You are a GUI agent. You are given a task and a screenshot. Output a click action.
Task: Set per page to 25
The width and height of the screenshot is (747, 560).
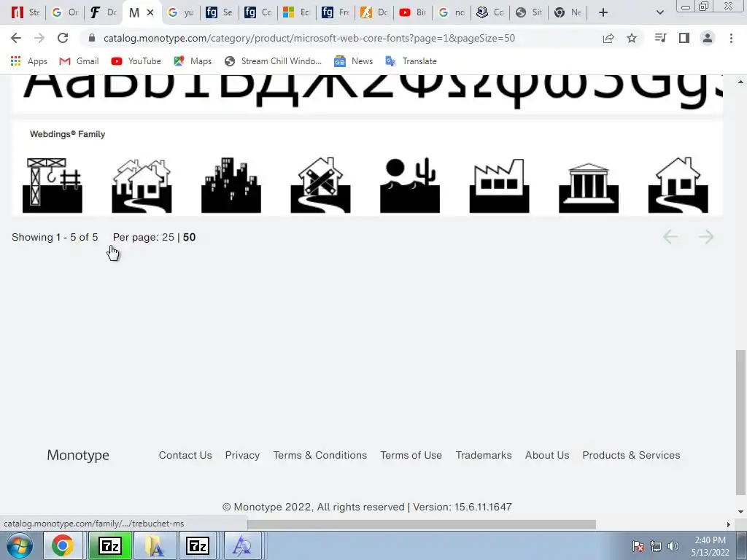(x=168, y=237)
